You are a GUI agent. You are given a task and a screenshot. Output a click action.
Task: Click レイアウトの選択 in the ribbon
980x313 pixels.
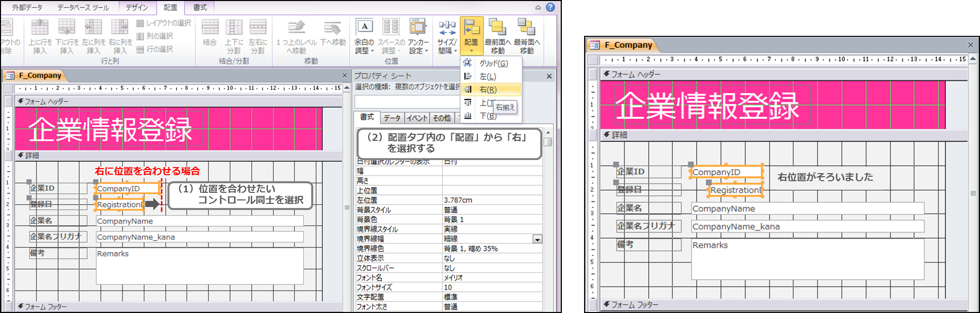click(x=164, y=23)
